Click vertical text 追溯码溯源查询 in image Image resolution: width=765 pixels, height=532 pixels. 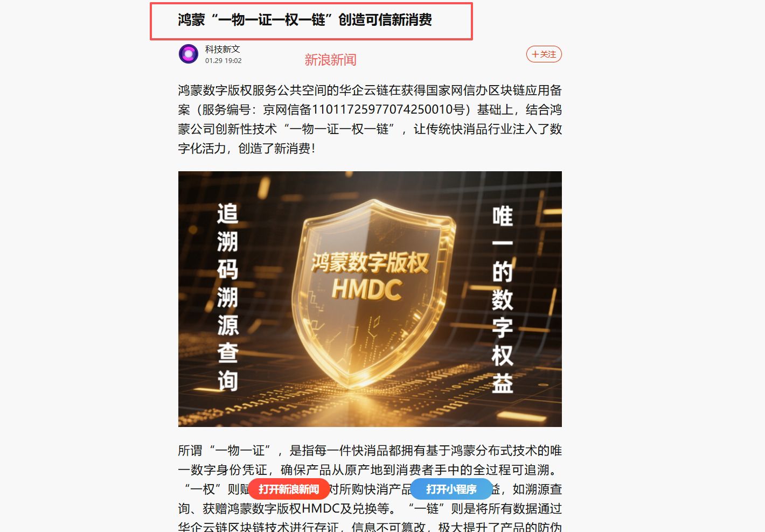tap(228, 297)
